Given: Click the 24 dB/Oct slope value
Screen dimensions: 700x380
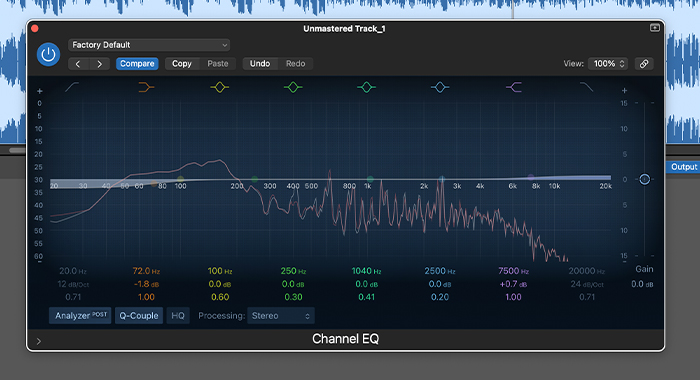Looking at the screenshot, I should tap(587, 284).
